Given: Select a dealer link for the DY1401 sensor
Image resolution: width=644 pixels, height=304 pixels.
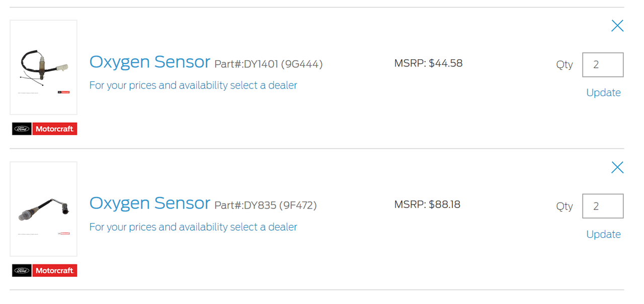Looking at the screenshot, I should tap(193, 85).
